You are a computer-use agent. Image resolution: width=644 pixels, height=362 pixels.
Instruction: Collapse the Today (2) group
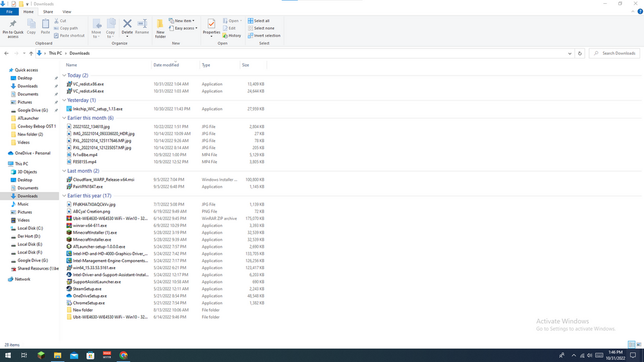[64, 75]
